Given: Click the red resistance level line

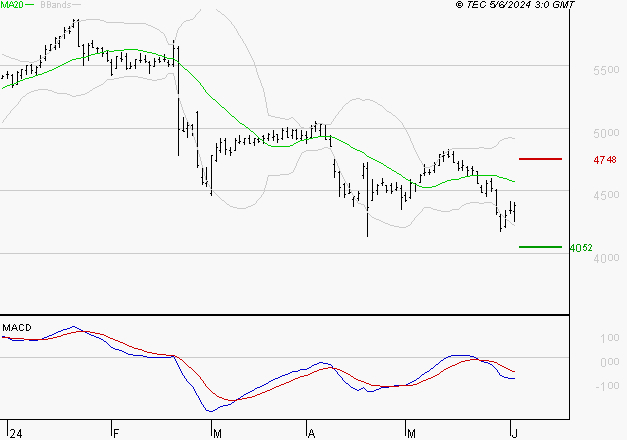Looking at the screenshot, I should [540, 159].
